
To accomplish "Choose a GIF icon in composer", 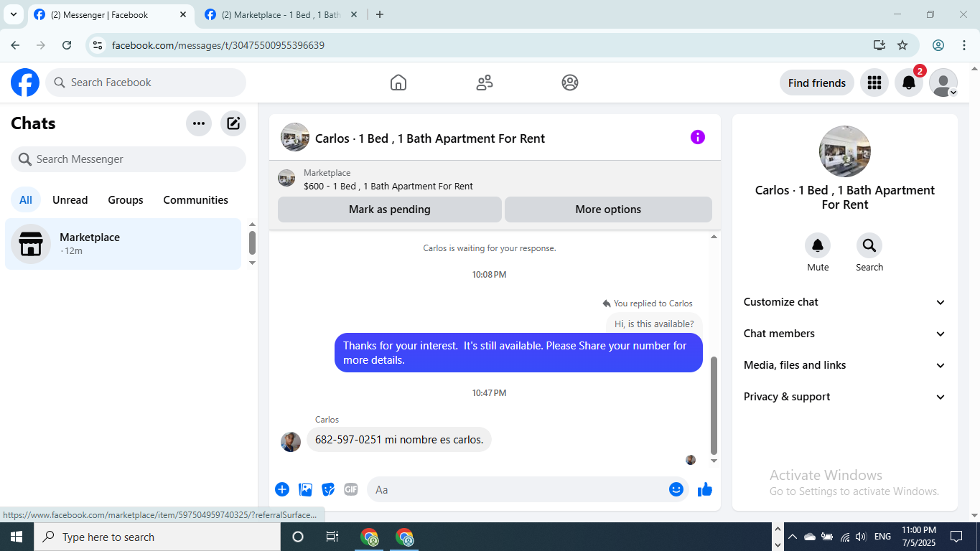I will (x=351, y=489).
